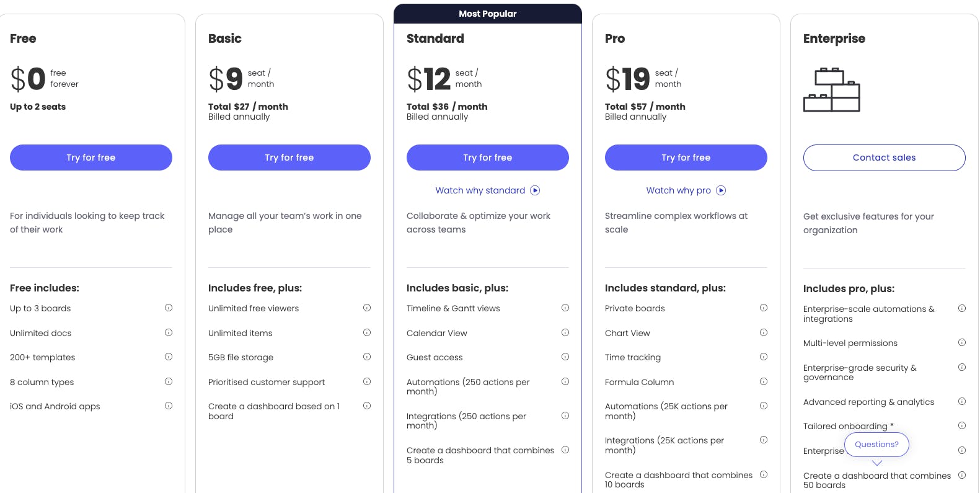
Task: Click "Contact sales" for Enterprise
Action: [884, 158]
